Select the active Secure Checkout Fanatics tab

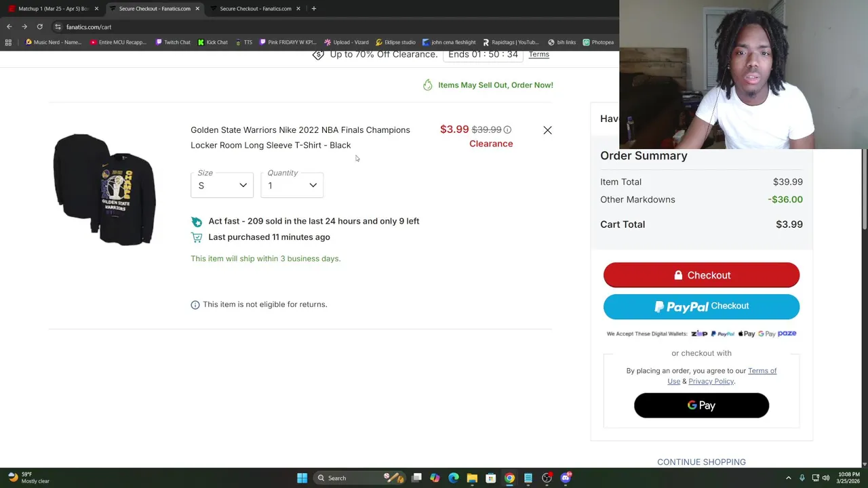pyautogui.click(x=154, y=8)
